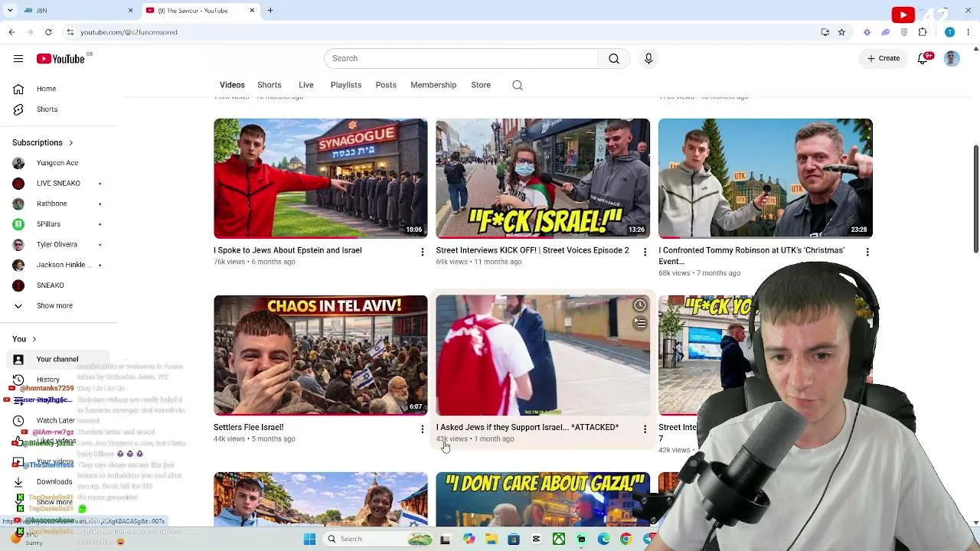Switch to the Posts channel tab
Screen dimensions: 980x551
386,85
